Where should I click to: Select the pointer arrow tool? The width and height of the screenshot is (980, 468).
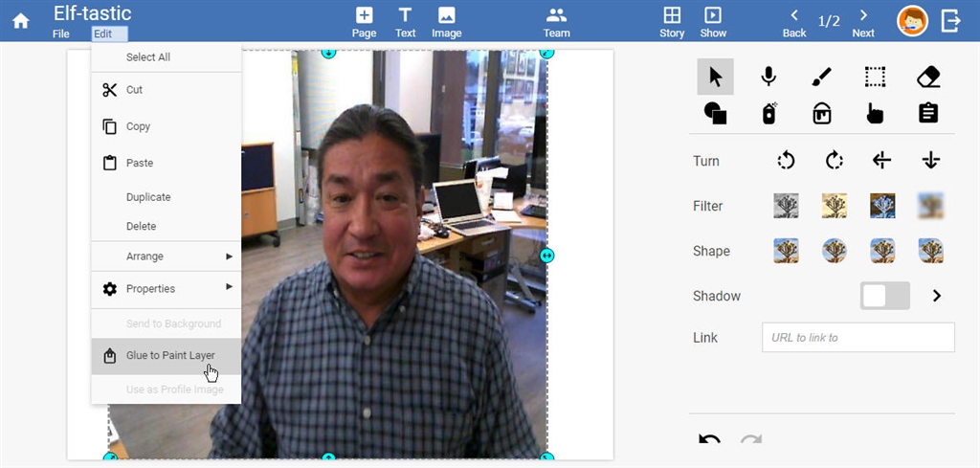point(716,77)
